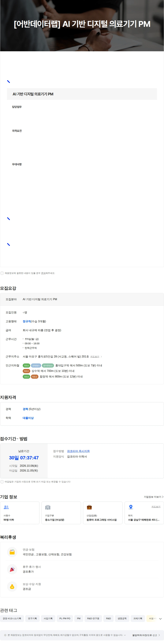
Task: Click the 서울 강남구 테헤란로 431 location text
Action: [144, 520]
